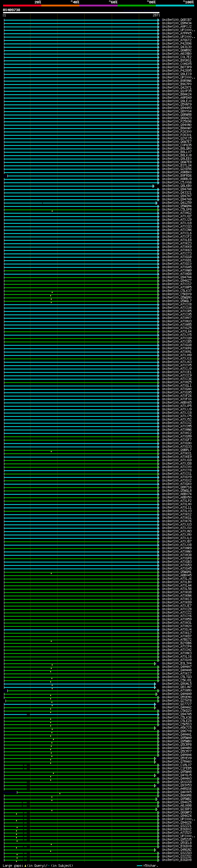Click the UniRef100_Q9LEI9 label
Viewport: 197px width, 868px height.
[x=177, y=74]
